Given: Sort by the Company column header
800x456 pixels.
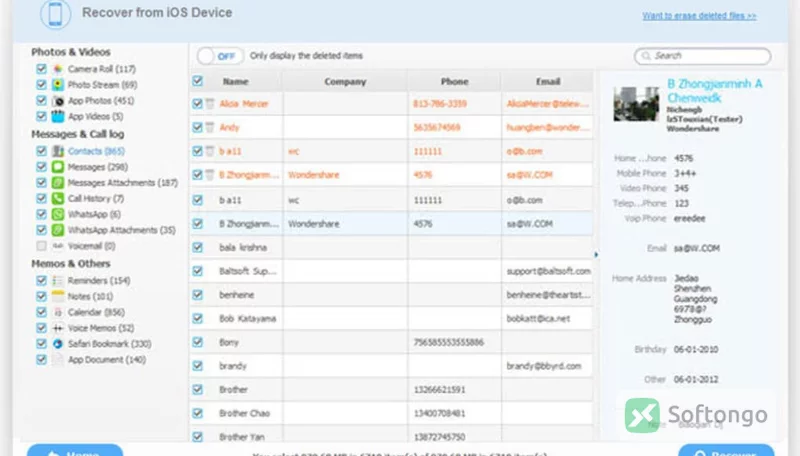Looking at the screenshot, I should coord(345,82).
